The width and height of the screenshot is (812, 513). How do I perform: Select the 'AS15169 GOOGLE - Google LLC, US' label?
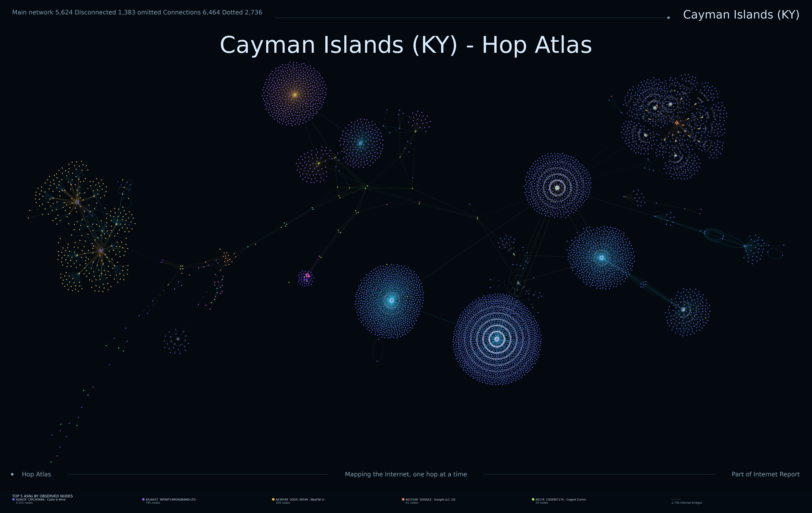tap(430, 499)
